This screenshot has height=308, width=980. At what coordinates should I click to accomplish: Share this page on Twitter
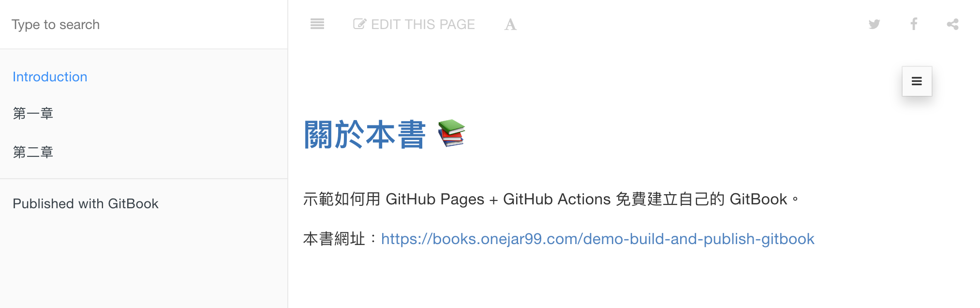coord(874,24)
